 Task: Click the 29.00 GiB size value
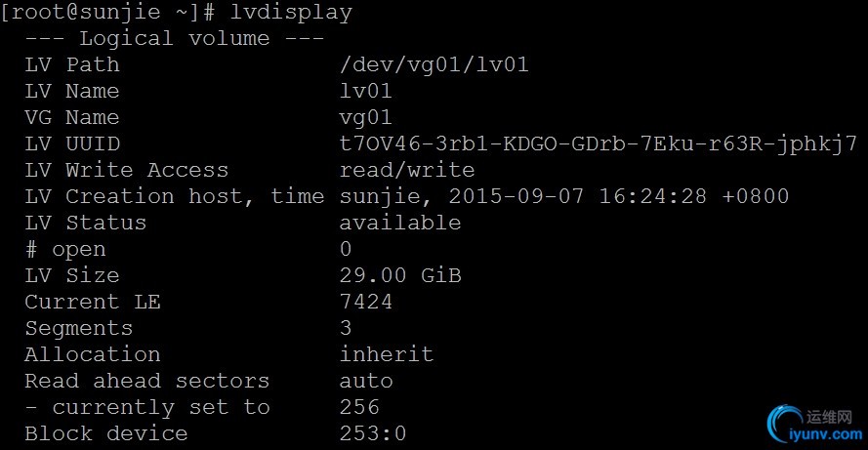[400, 276]
